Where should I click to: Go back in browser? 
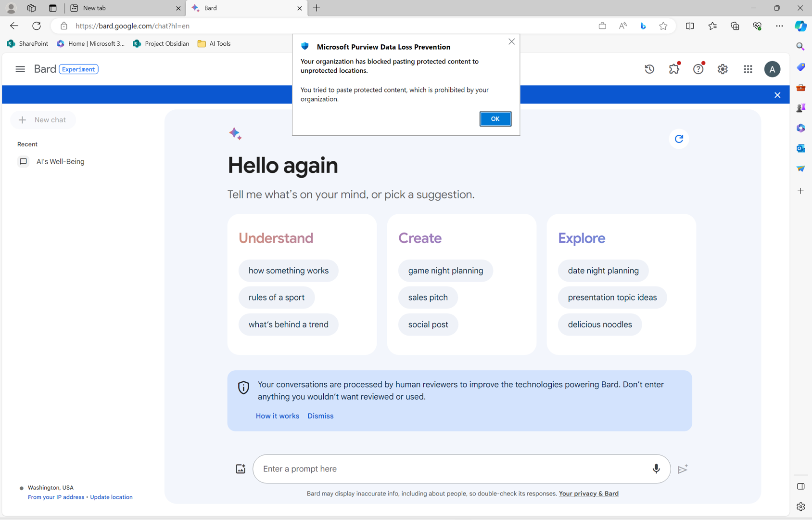tap(14, 26)
